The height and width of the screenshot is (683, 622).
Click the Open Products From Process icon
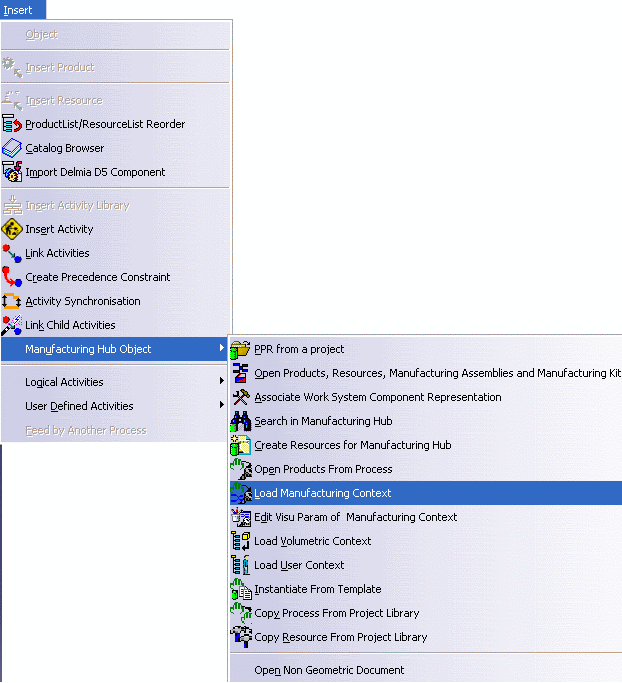coord(240,469)
